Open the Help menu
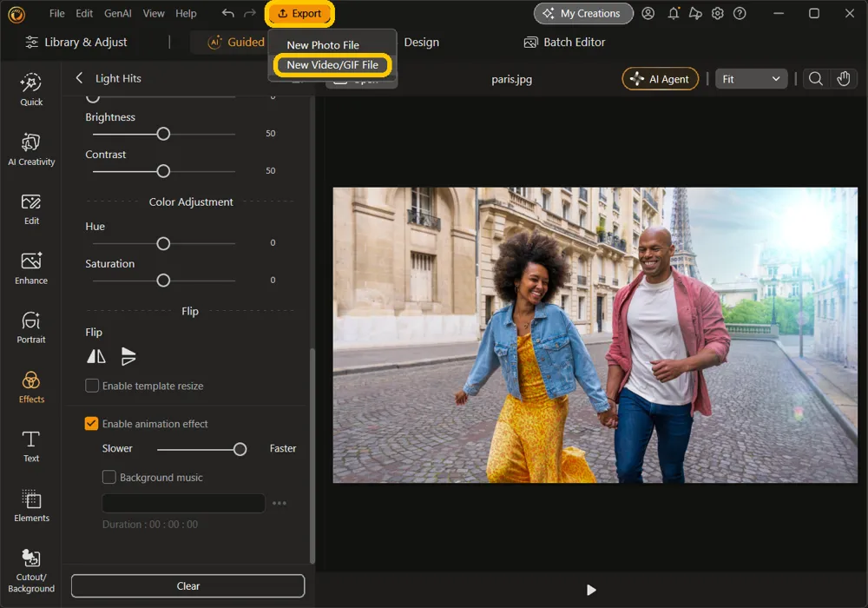Image resolution: width=868 pixels, height=608 pixels. tap(186, 13)
